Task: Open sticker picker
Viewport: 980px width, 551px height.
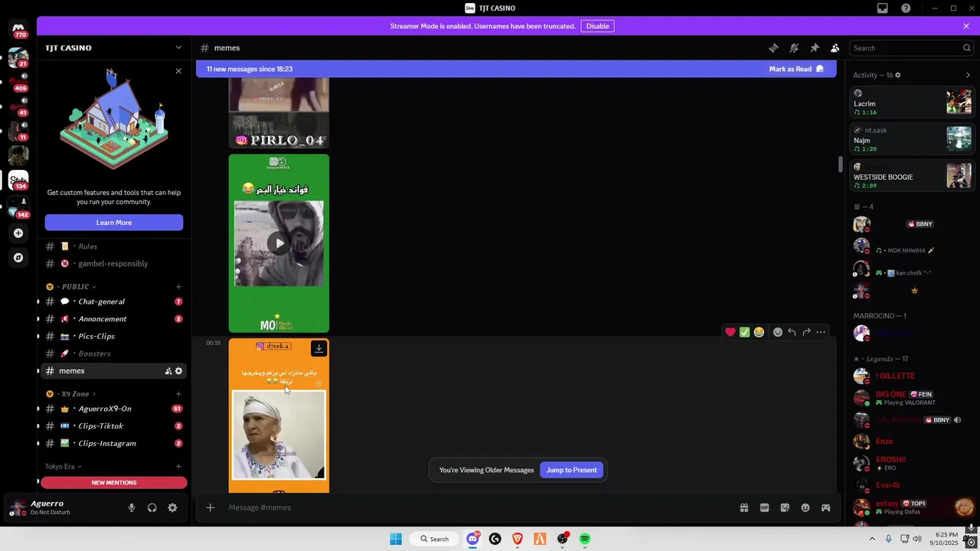Action: coord(785,507)
